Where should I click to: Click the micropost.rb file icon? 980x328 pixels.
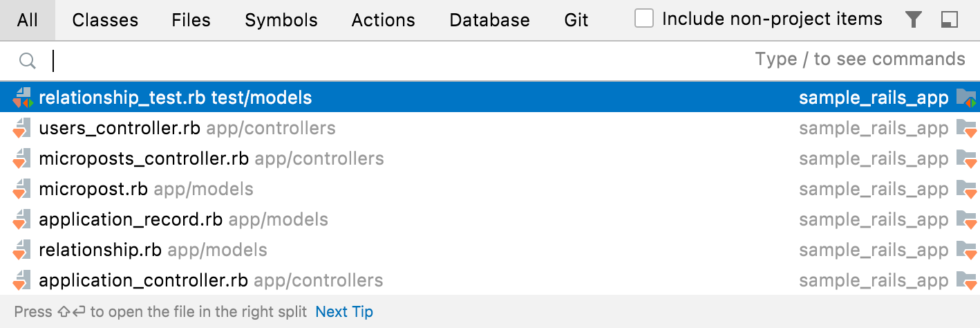[22, 189]
